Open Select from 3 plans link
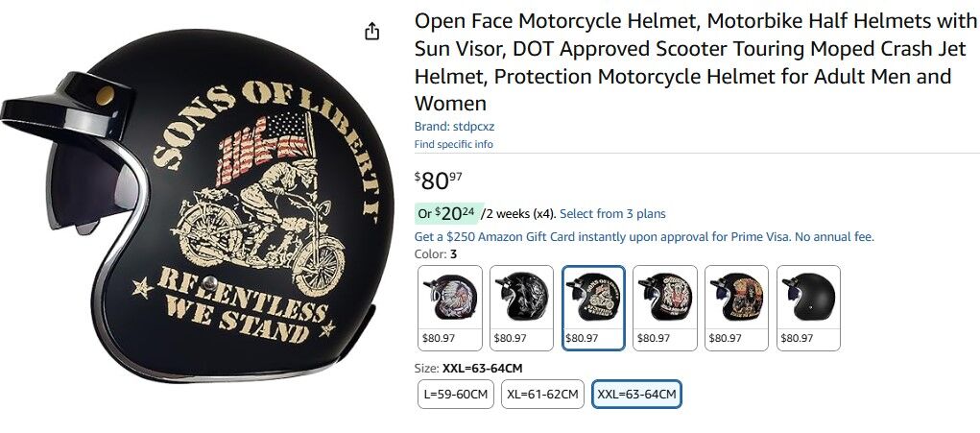 [x=612, y=214]
